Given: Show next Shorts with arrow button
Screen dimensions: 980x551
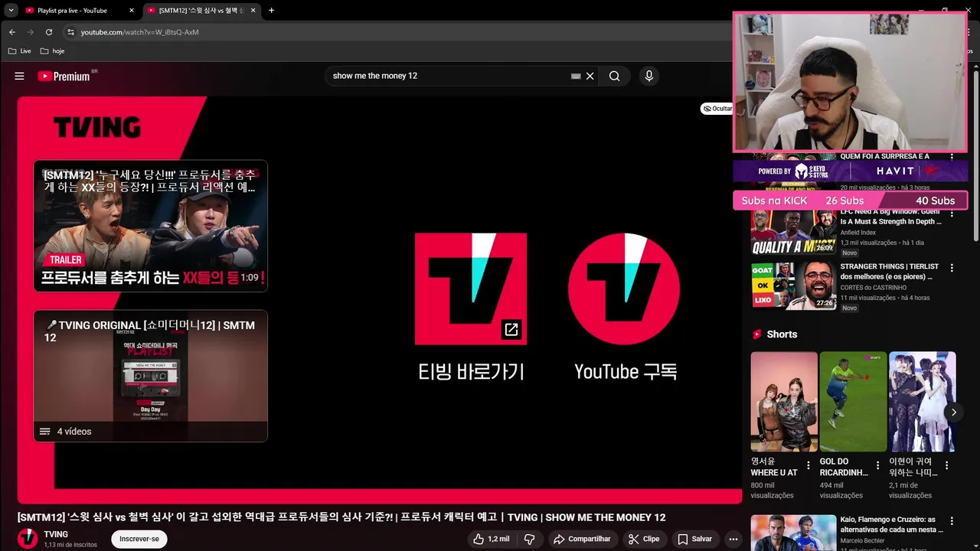Looking at the screenshot, I should pyautogui.click(x=953, y=412).
